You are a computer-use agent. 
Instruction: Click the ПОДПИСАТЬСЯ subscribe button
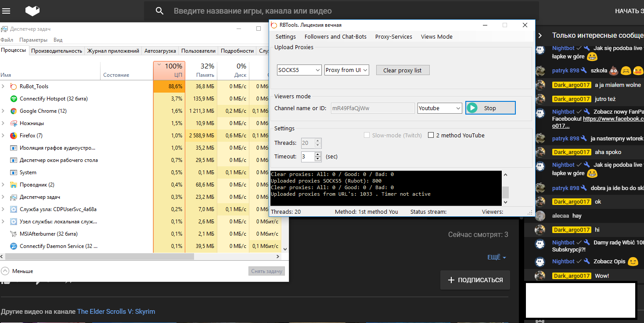coord(475,280)
